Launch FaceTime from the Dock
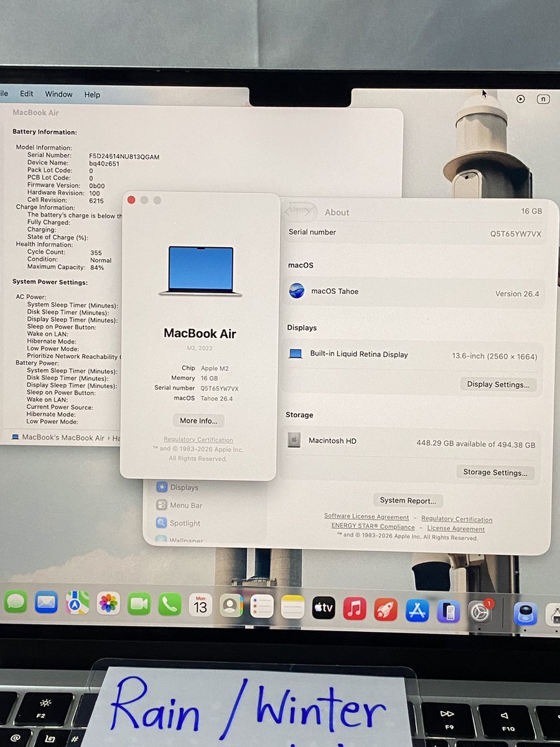The image size is (560, 747). point(139,604)
